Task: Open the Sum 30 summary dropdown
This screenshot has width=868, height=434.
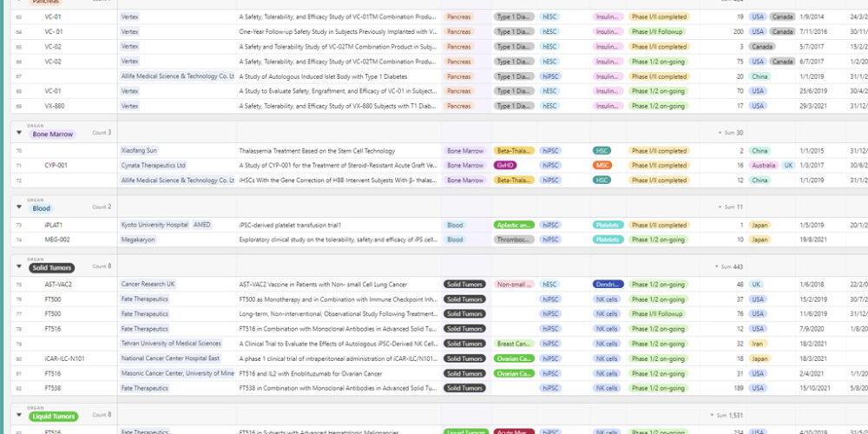Action: (x=731, y=133)
